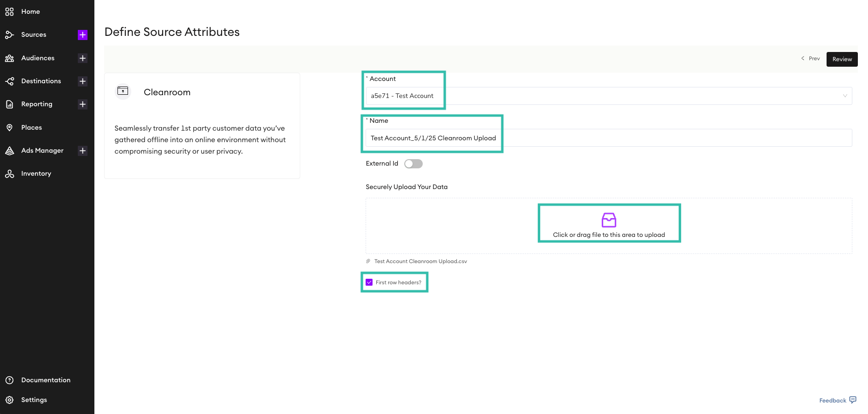Open Settings menu item
This screenshot has height=414, width=868.
34,400
